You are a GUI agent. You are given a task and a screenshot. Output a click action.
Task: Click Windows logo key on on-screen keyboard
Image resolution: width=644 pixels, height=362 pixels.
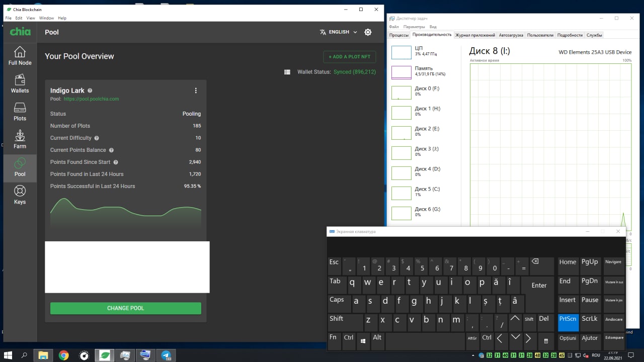tap(363, 341)
